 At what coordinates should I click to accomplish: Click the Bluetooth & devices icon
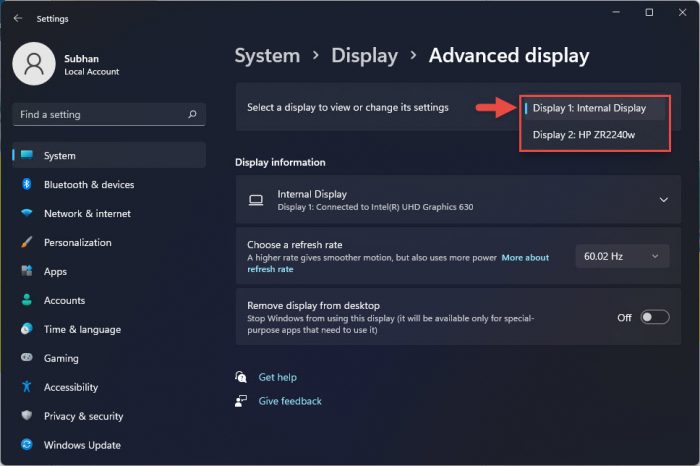[26, 185]
